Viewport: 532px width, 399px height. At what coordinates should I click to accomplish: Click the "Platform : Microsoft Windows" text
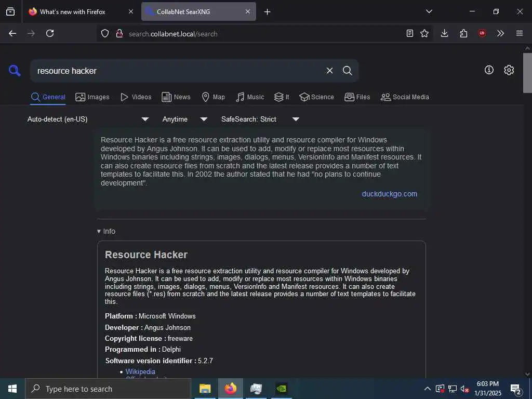tap(150, 316)
